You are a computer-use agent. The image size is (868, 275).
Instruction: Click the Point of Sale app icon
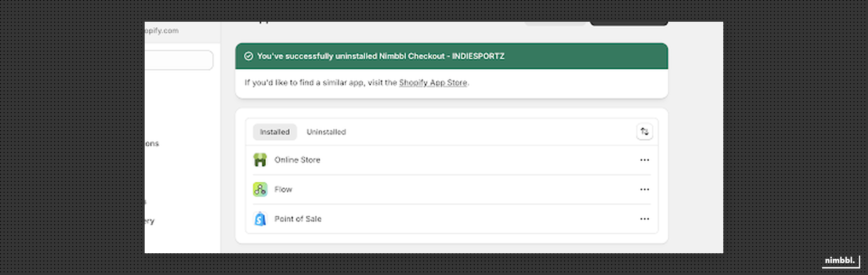(260, 219)
